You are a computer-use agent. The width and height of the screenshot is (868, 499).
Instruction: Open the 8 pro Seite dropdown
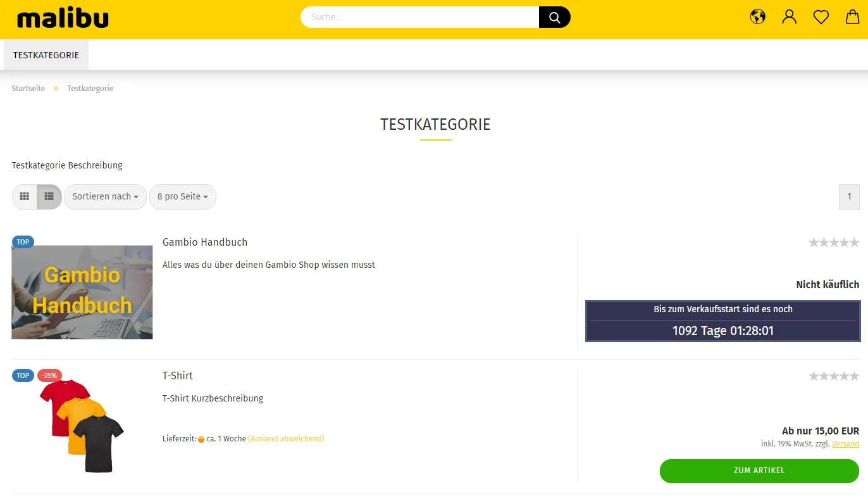pos(183,197)
